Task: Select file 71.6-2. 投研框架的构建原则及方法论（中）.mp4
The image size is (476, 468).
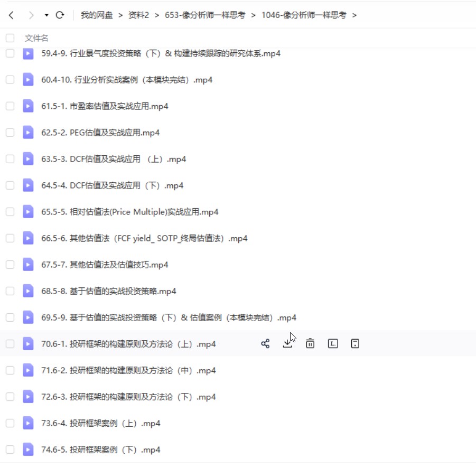Action: [129, 370]
